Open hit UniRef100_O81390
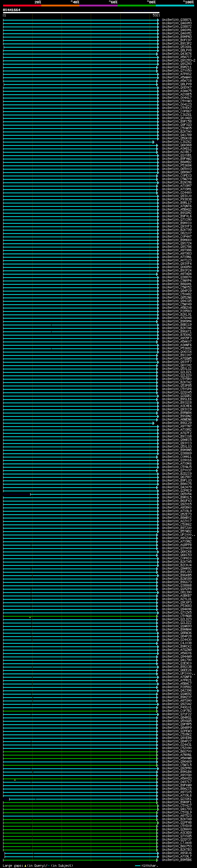Image resolution: width=197 pixels, height=868 pixels. click(x=176, y=592)
